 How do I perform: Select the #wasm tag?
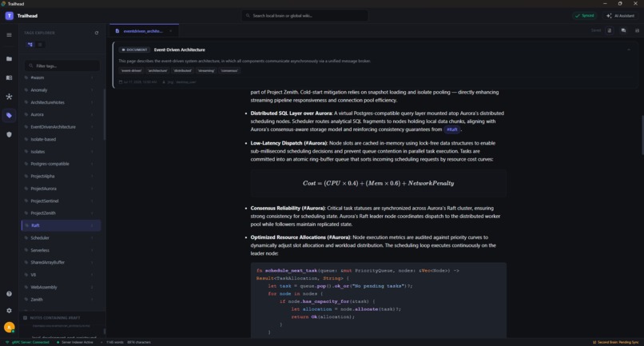click(61, 78)
